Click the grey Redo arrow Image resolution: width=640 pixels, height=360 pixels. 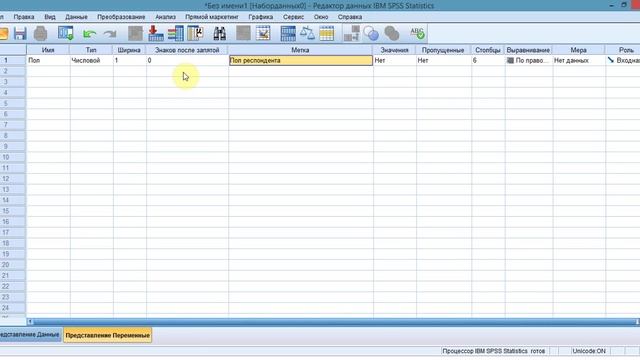pyautogui.click(x=110, y=34)
